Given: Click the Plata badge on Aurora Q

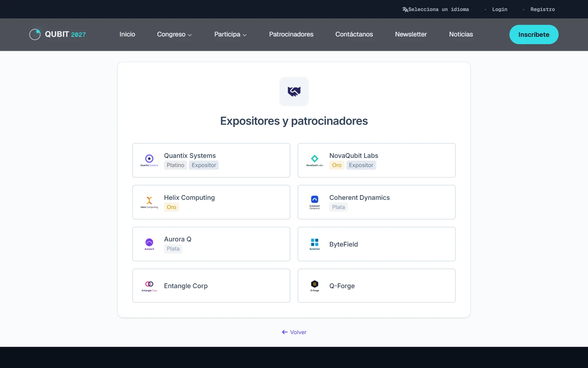Looking at the screenshot, I should (173, 249).
